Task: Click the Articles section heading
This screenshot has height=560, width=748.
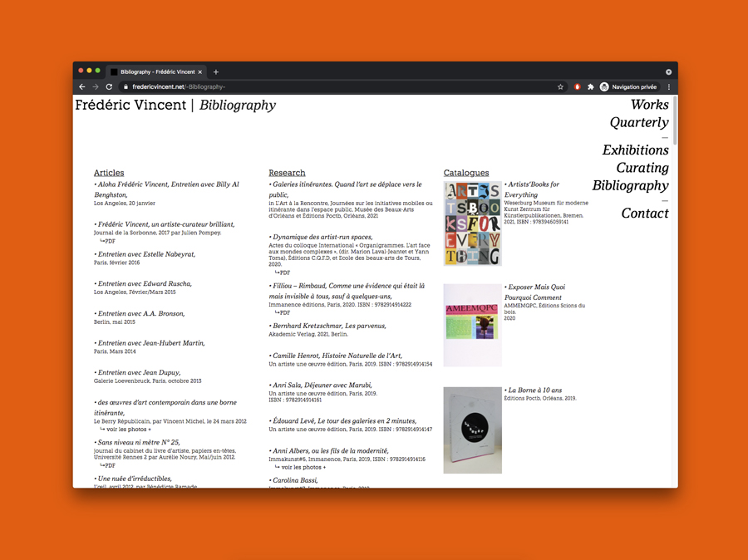Action: [x=109, y=173]
